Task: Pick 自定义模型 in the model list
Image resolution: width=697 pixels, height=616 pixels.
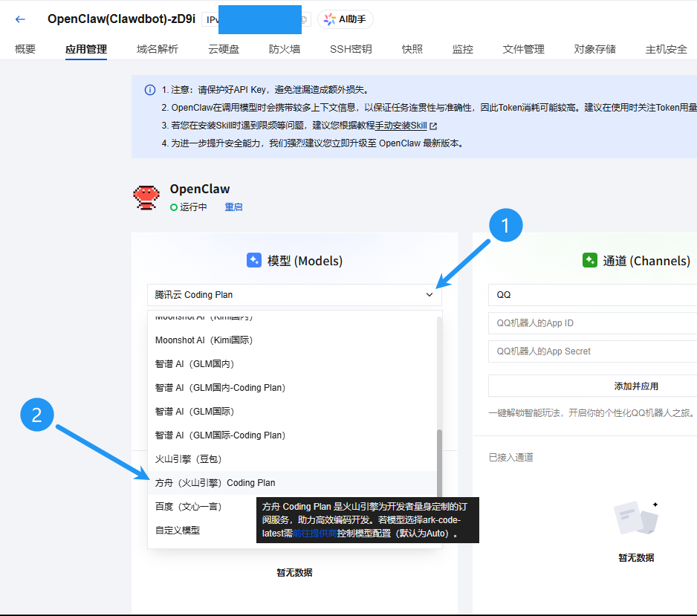Action: click(x=178, y=531)
